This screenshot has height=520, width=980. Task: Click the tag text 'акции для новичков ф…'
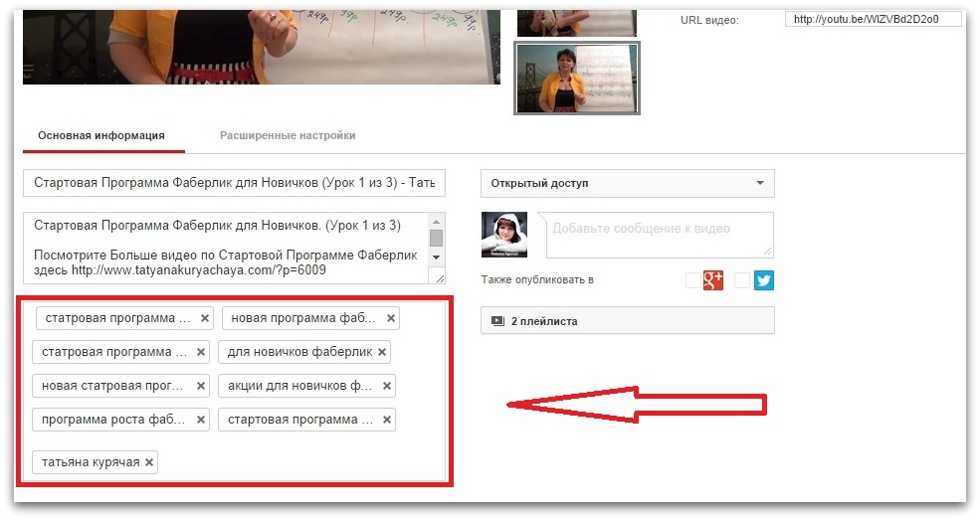(x=300, y=386)
